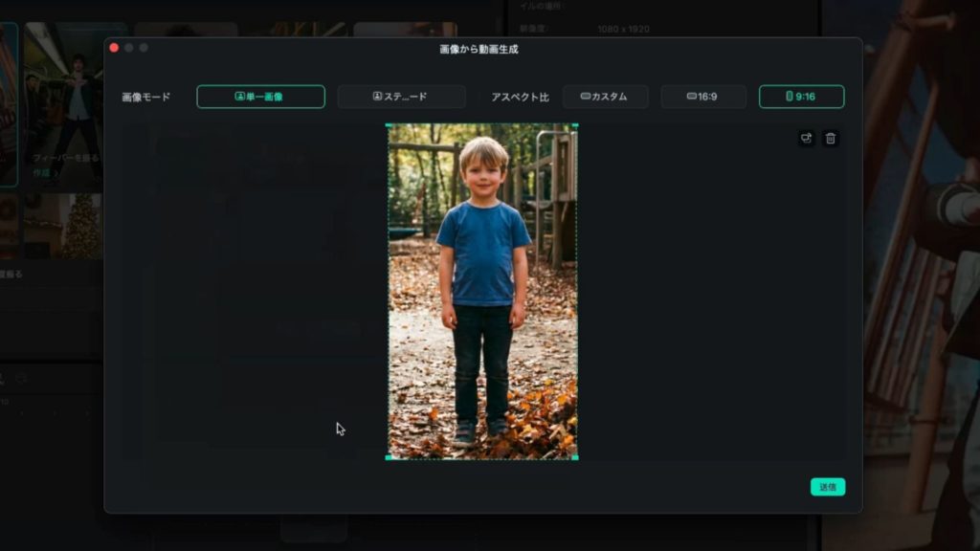Set aspect ratio to 9:16
The width and height of the screenshot is (980, 551).
(x=801, y=97)
